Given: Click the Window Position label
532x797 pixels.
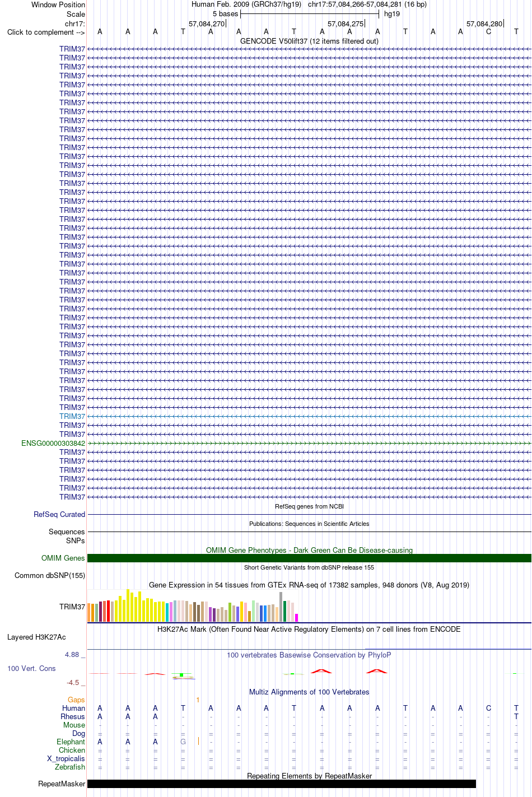Looking at the screenshot, I should pyautogui.click(x=58, y=4).
